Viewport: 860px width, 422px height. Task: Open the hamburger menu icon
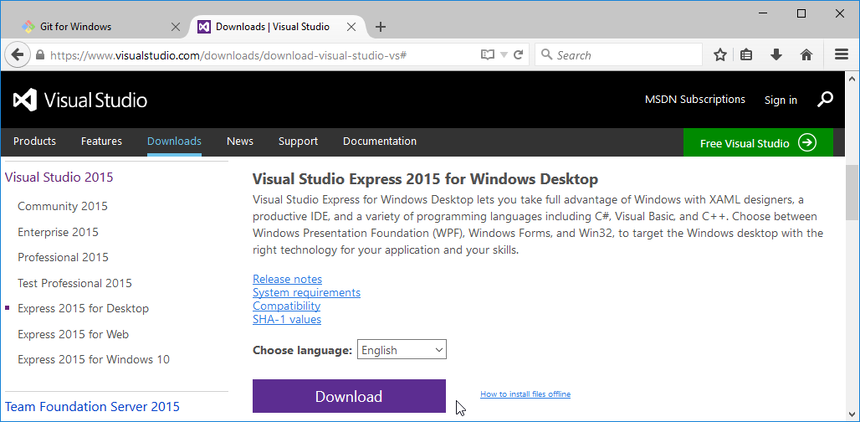coord(841,55)
